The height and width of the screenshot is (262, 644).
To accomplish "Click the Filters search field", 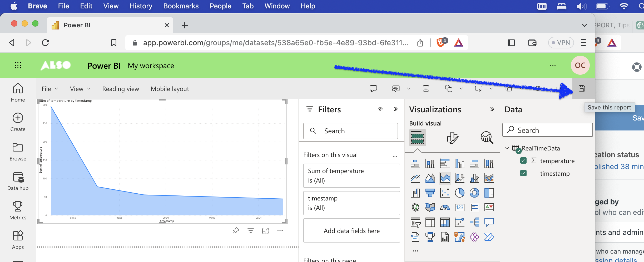I will click(x=350, y=131).
